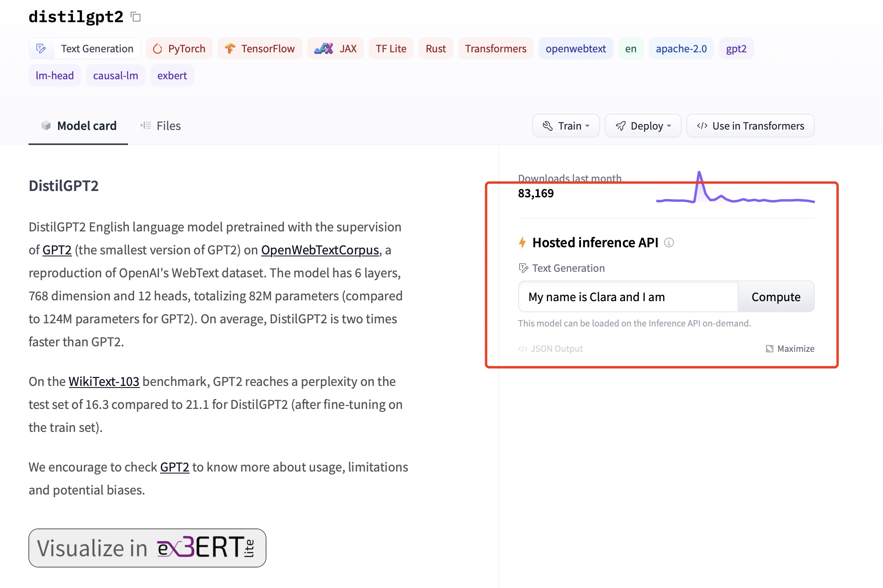The width and height of the screenshot is (883, 588).
Task: Click the Visualize in exBERT banner
Action: 147,548
